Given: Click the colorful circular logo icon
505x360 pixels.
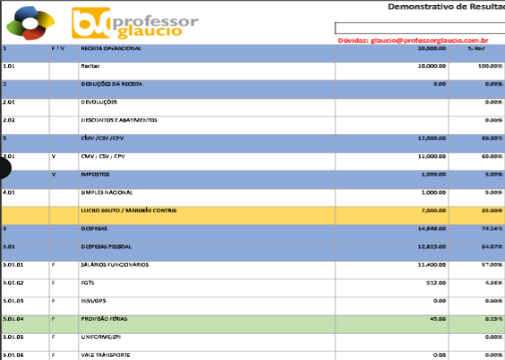Looking at the screenshot, I should [x=31, y=23].
